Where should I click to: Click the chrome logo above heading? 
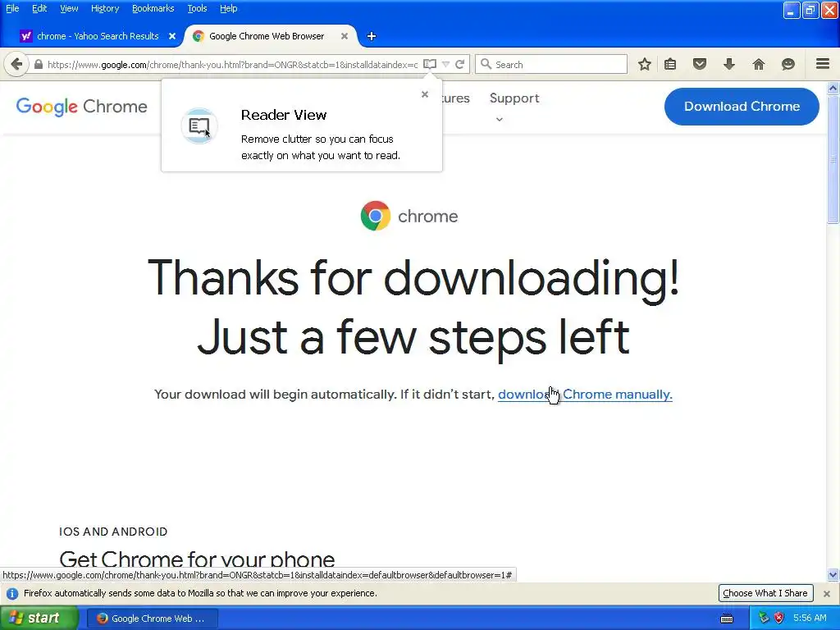coord(409,216)
